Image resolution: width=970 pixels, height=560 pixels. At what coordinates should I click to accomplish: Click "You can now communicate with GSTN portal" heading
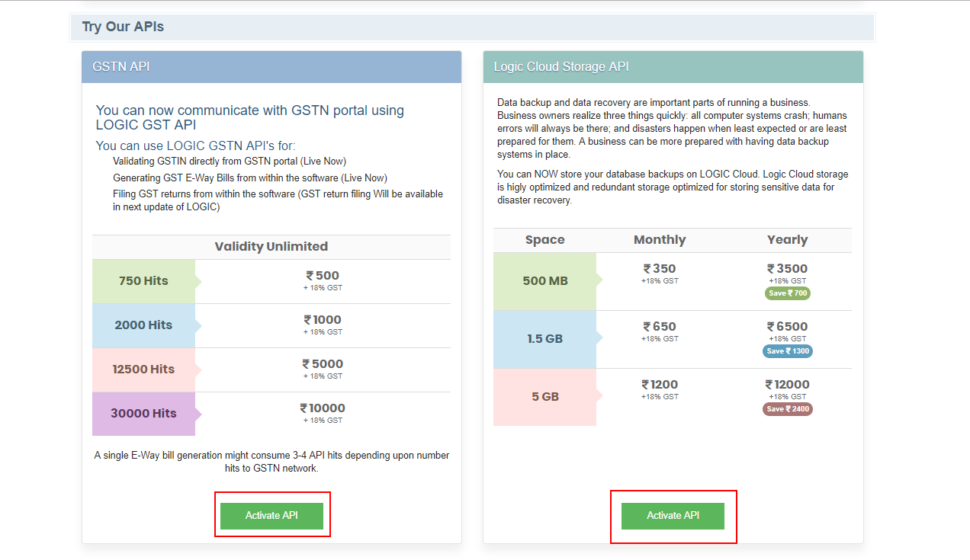click(x=250, y=117)
